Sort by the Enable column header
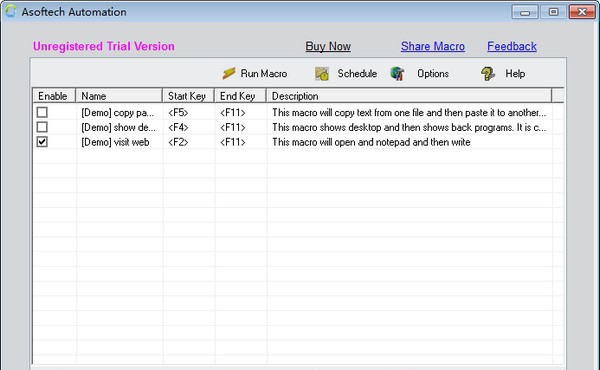This screenshot has width=600, height=370. click(x=54, y=96)
